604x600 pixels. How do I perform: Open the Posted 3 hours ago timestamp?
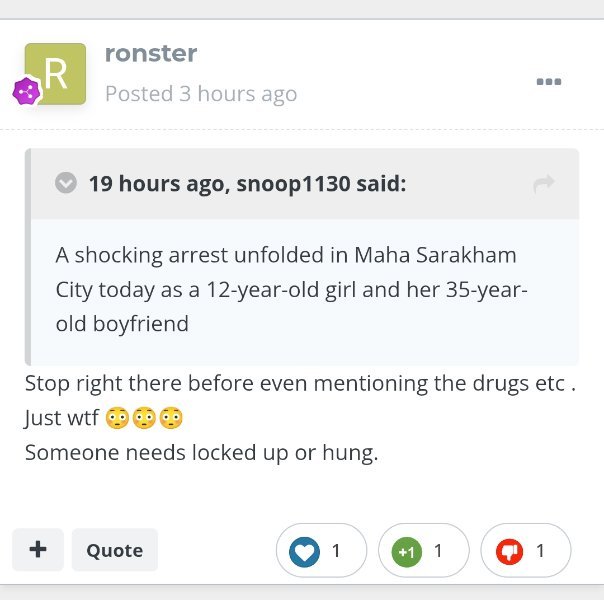tap(201, 94)
